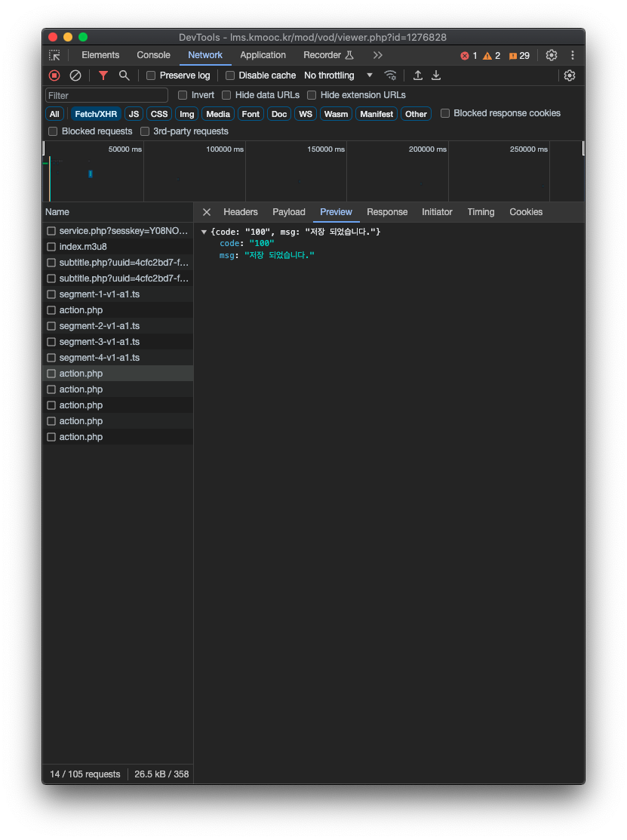Tick 3rd-party requests checkbox

(x=145, y=132)
